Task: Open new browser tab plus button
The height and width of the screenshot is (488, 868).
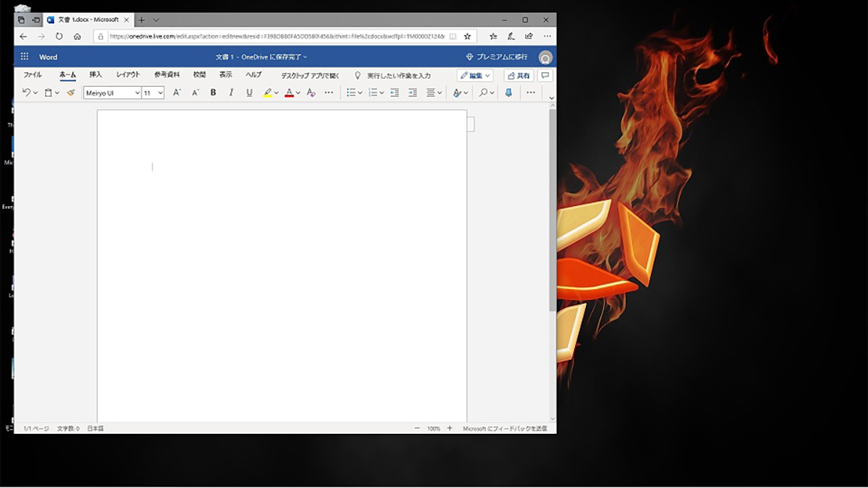Action: pyautogui.click(x=142, y=20)
